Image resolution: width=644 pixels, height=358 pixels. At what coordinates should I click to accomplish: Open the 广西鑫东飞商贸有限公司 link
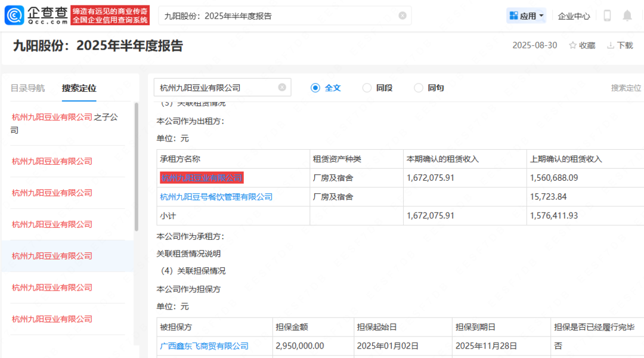[205, 346]
